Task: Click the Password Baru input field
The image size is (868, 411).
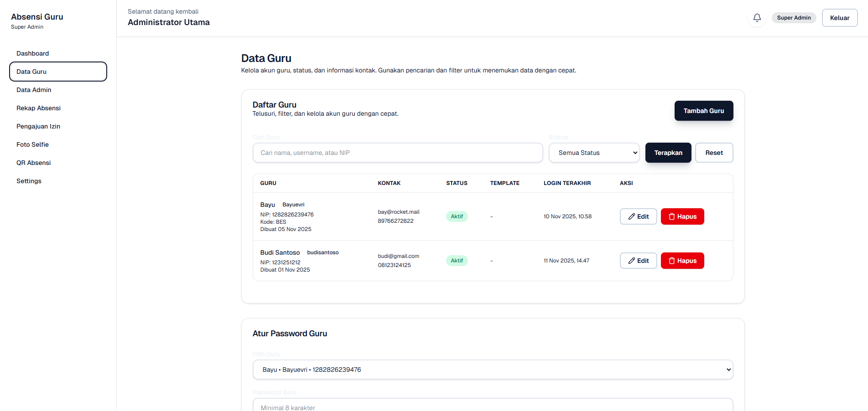Action: 493,406
